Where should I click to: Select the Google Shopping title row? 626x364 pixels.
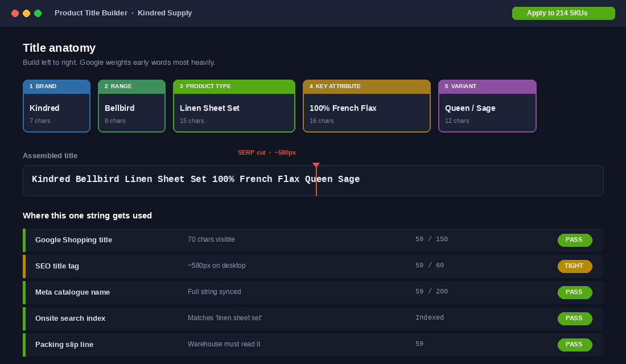tap(313, 240)
